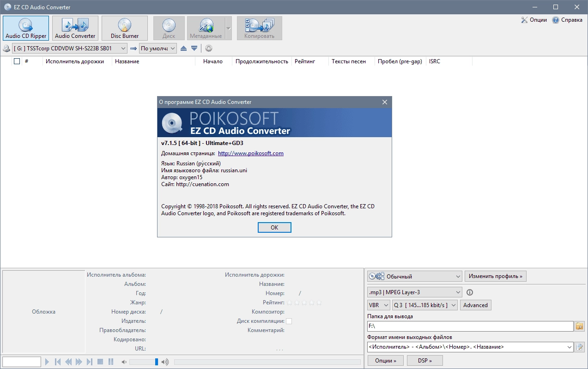Browse for output folder icon
This screenshot has width=588, height=369.
click(x=580, y=326)
